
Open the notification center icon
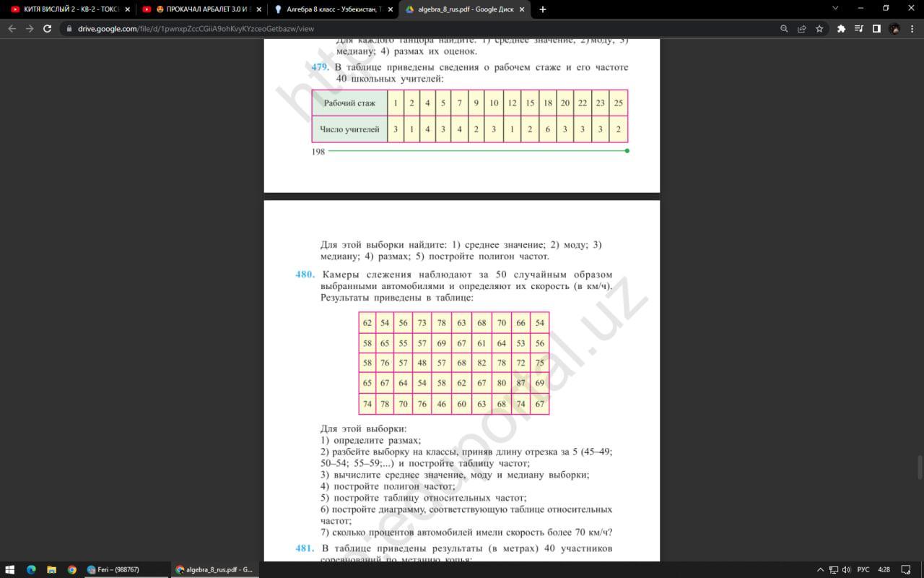pyautogui.click(x=906, y=569)
